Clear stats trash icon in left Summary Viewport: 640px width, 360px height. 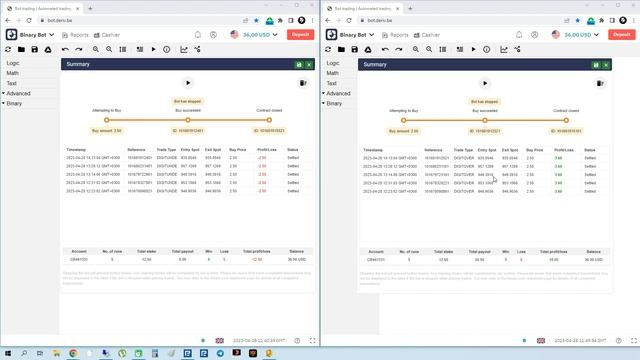303,83
